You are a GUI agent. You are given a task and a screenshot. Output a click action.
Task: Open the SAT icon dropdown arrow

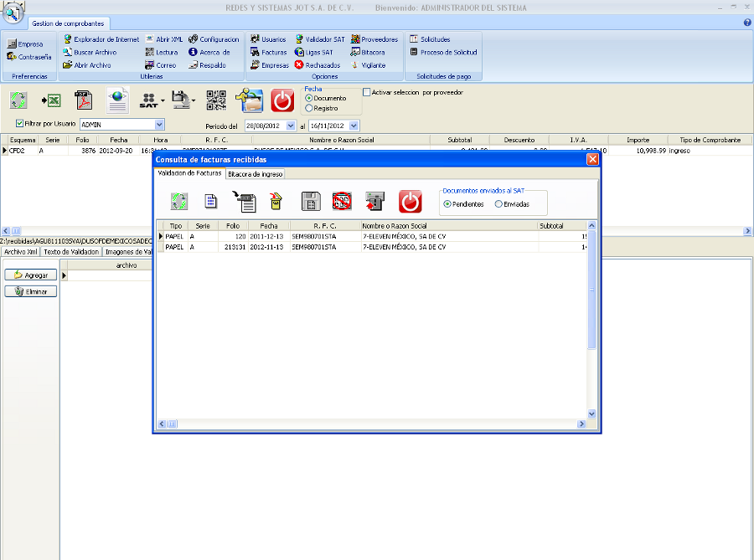point(163,101)
